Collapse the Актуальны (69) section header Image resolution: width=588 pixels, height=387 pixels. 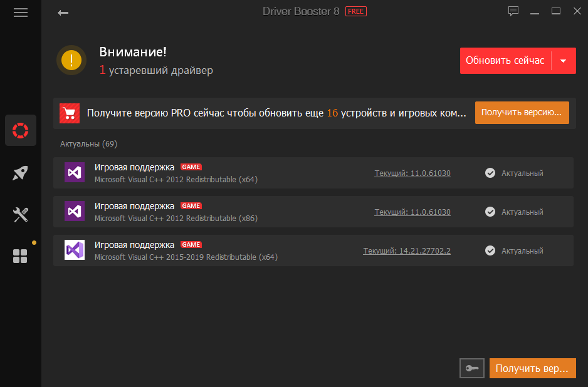pos(89,144)
